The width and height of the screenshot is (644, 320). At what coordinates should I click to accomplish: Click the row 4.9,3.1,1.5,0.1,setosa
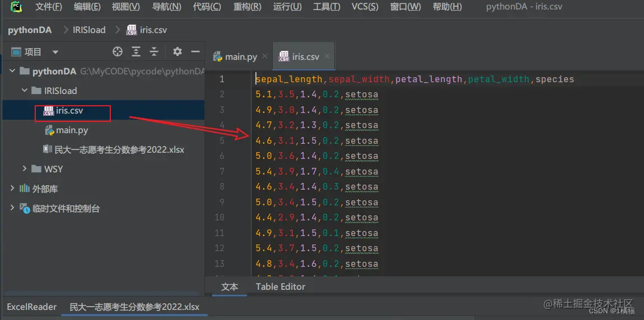[x=316, y=233]
